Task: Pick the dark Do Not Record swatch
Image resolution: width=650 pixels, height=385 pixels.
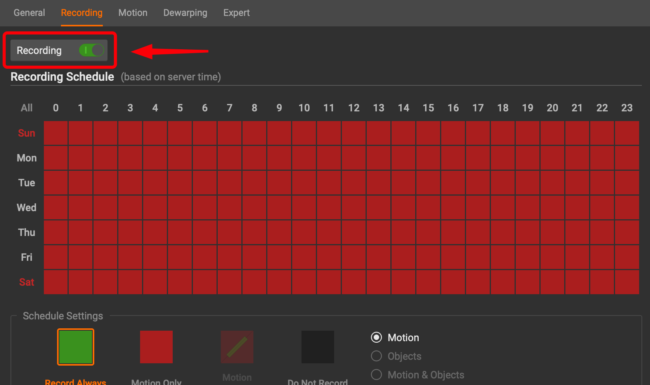Action: pyautogui.click(x=318, y=347)
